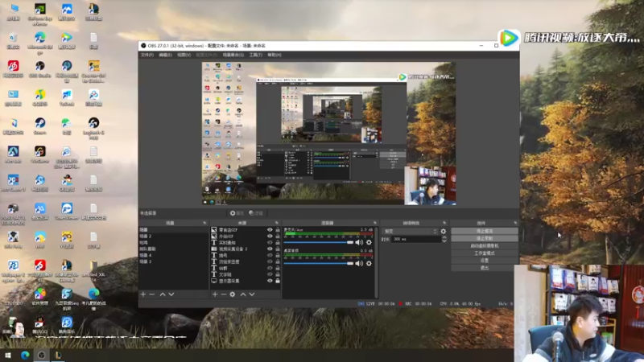
Task: Open the ToDesk desktop shortcut
Action: (67, 97)
